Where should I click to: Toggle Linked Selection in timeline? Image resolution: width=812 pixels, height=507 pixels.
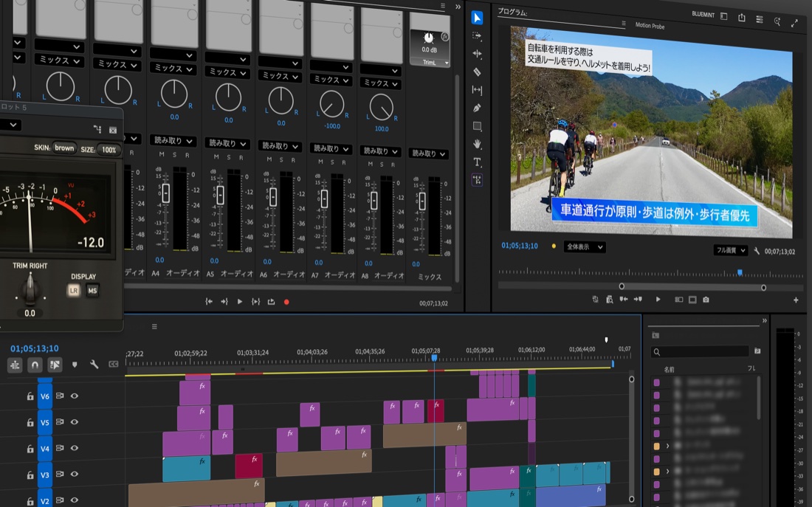click(x=55, y=365)
